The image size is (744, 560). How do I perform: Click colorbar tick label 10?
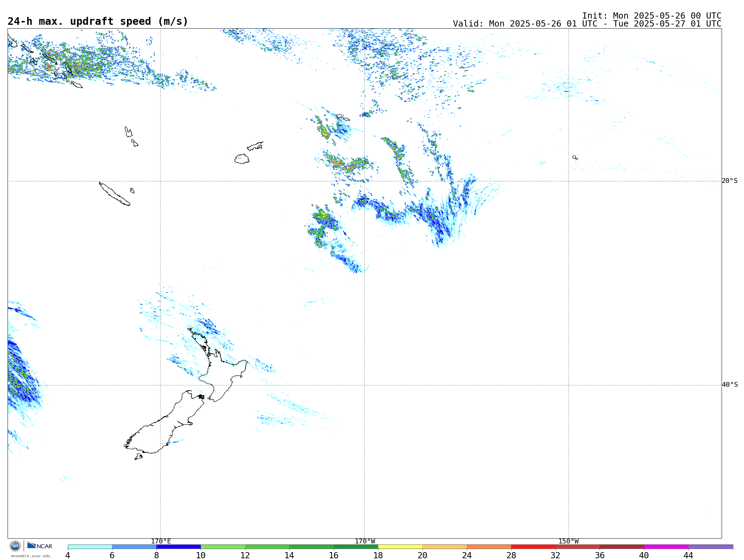click(201, 556)
